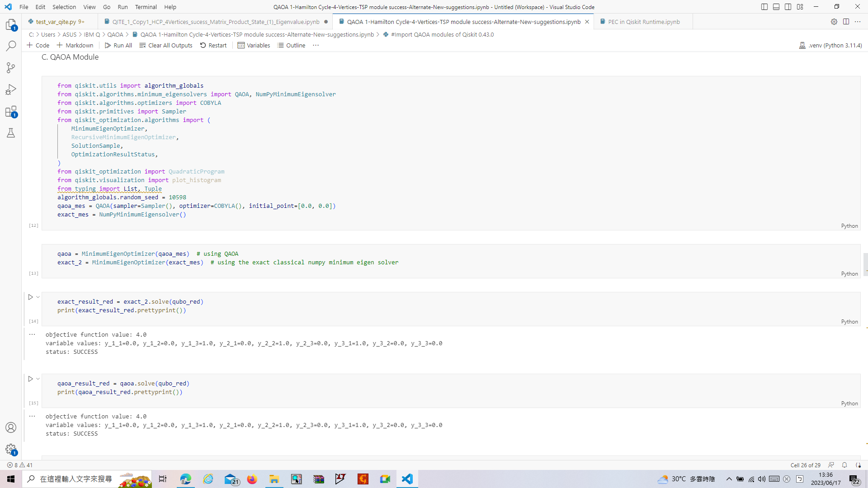Open notifications via the status bar bell

pos(844,465)
